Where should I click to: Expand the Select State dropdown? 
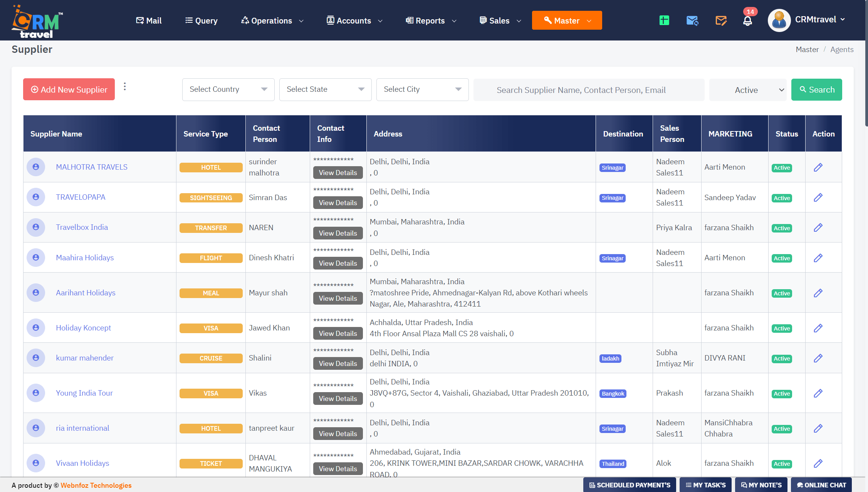pyautogui.click(x=325, y=89)
